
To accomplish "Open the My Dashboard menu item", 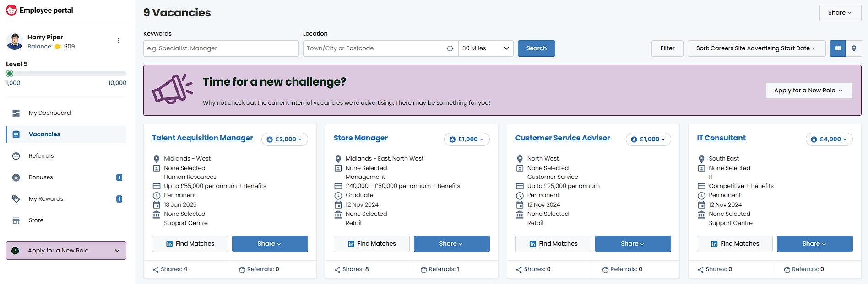I will point(66,113).
